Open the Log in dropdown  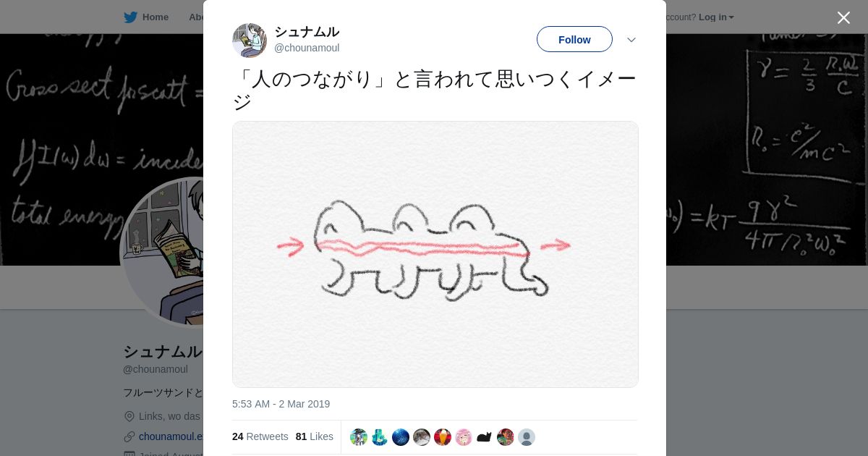point(716,17)
